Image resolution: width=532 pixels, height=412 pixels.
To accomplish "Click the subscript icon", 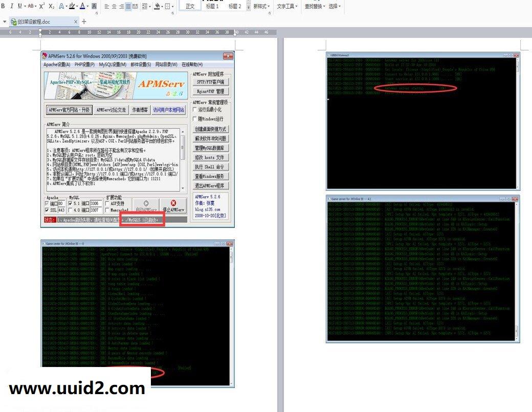I will tap(51, 6).
